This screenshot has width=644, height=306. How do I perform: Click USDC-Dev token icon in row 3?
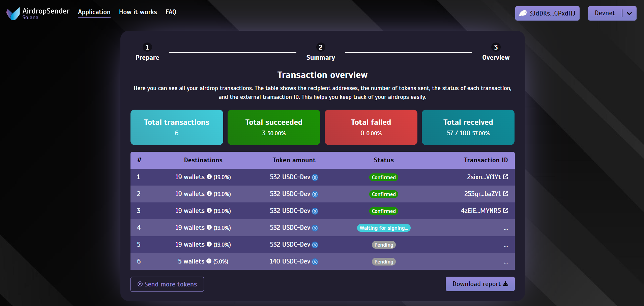point(315,211)
